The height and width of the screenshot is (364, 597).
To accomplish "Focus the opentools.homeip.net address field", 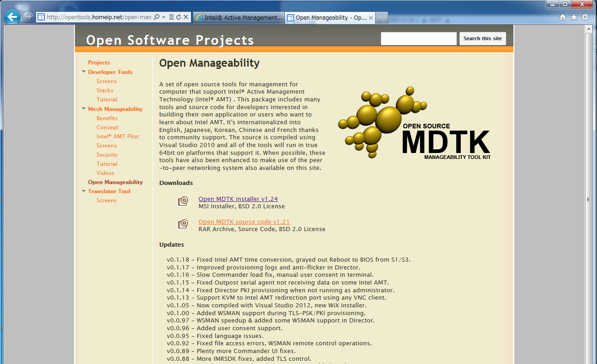I will pyautogui.click(x=99, y=17).
